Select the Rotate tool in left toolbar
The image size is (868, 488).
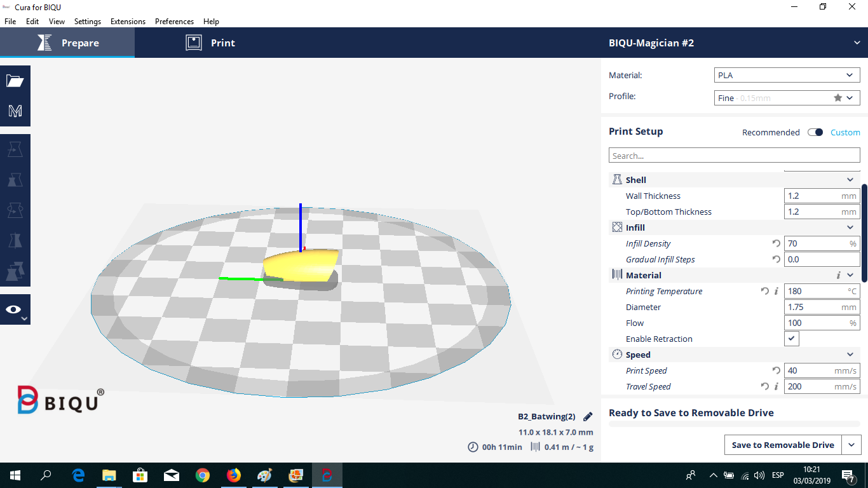[15, 210]
